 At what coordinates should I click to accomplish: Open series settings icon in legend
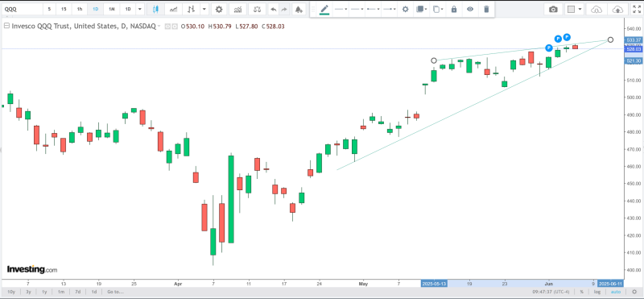pos(175,27)
